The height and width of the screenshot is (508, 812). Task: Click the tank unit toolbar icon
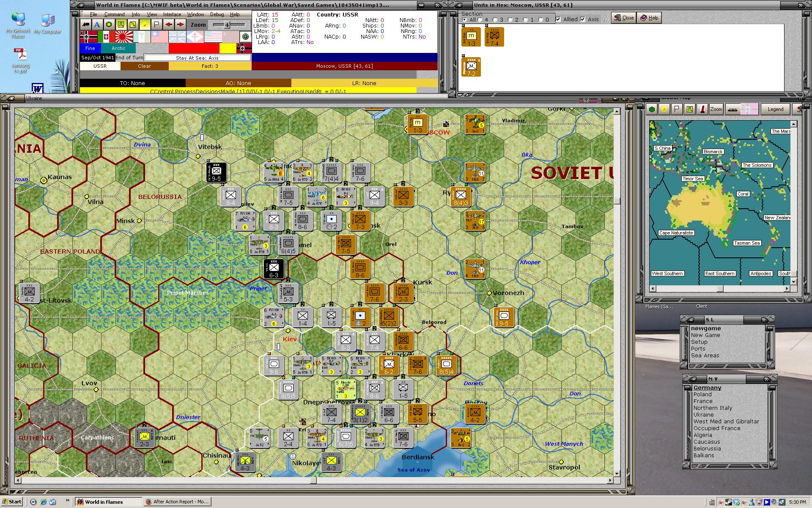tap(86, 25)
